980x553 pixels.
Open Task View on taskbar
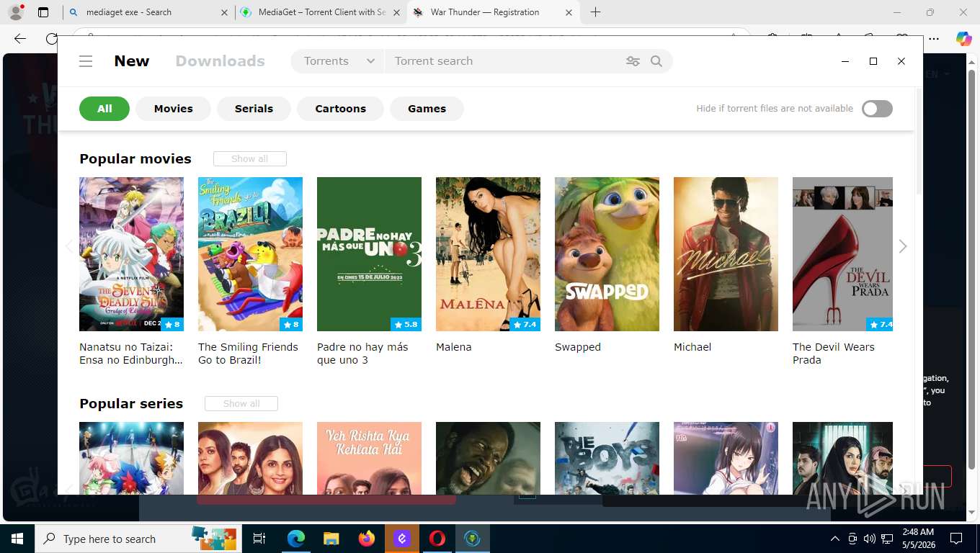[259, 539]
